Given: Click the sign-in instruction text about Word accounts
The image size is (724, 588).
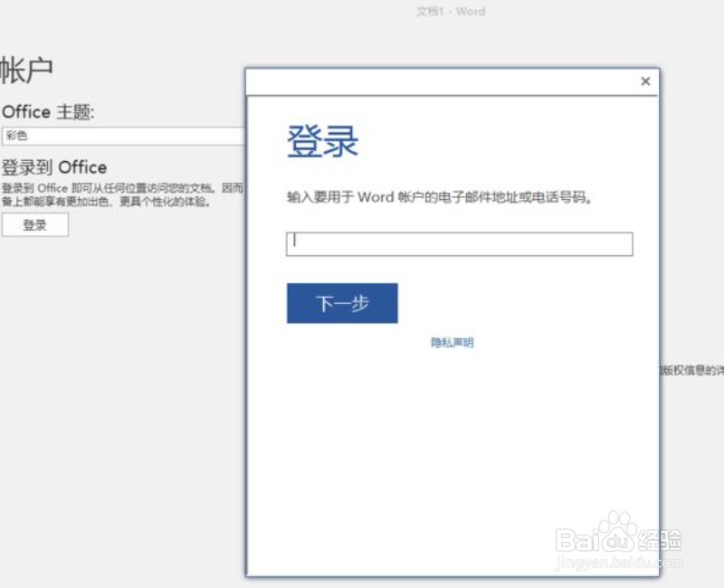Looking at the screenshot, I should (x=439, y=197).
